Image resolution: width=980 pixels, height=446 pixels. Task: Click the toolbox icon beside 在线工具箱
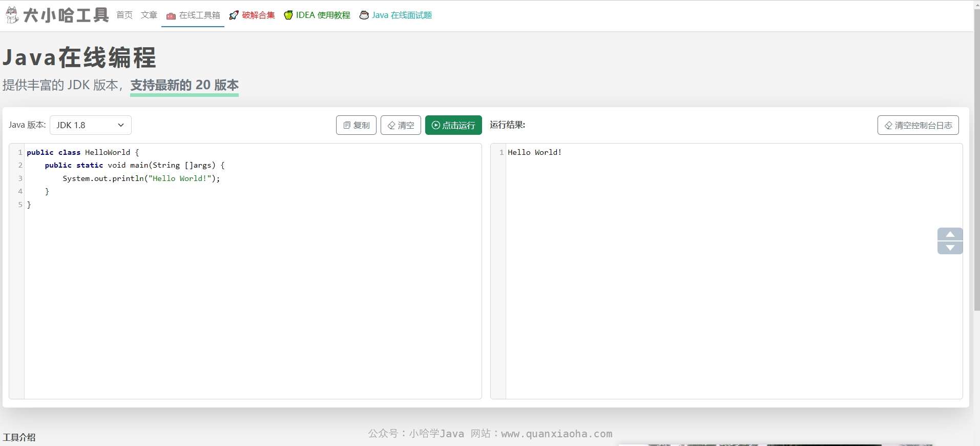point(171,16)
